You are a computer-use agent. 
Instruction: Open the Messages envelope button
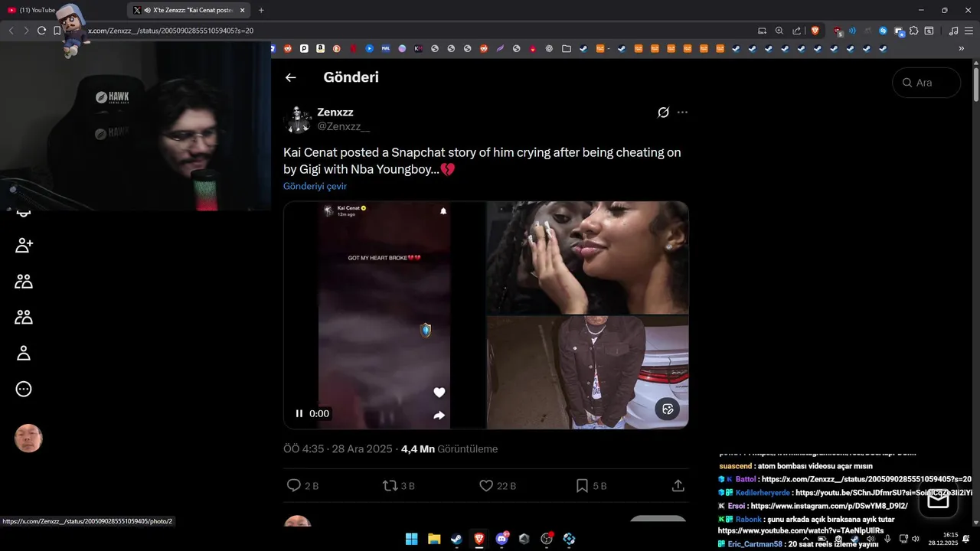coord(938,500)
